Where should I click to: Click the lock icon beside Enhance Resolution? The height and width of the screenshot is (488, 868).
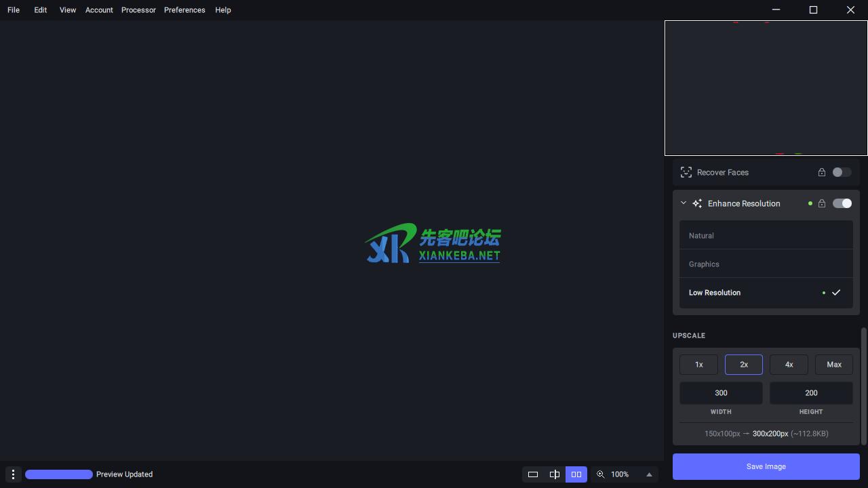822,203
